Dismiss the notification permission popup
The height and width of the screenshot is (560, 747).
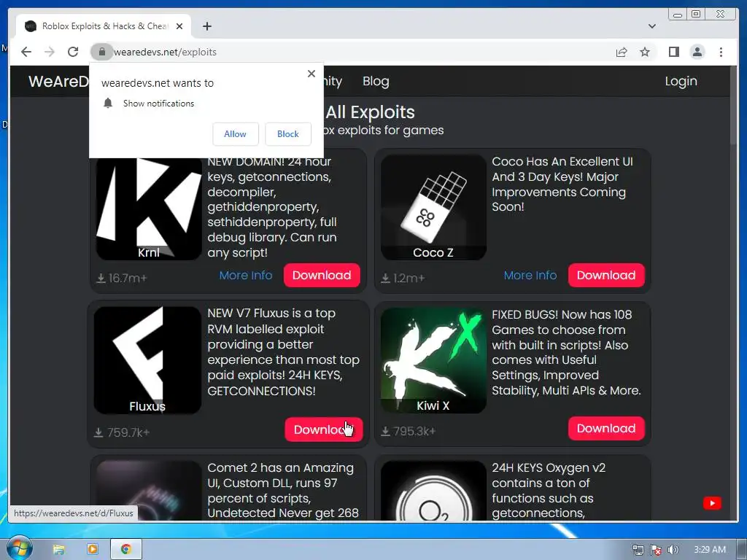click(311, 74)
